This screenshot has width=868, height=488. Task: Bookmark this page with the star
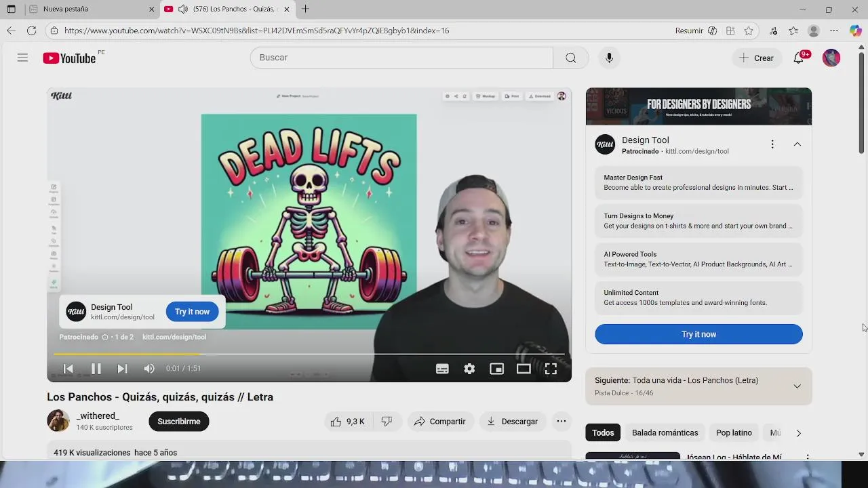(x=749, y=30)
